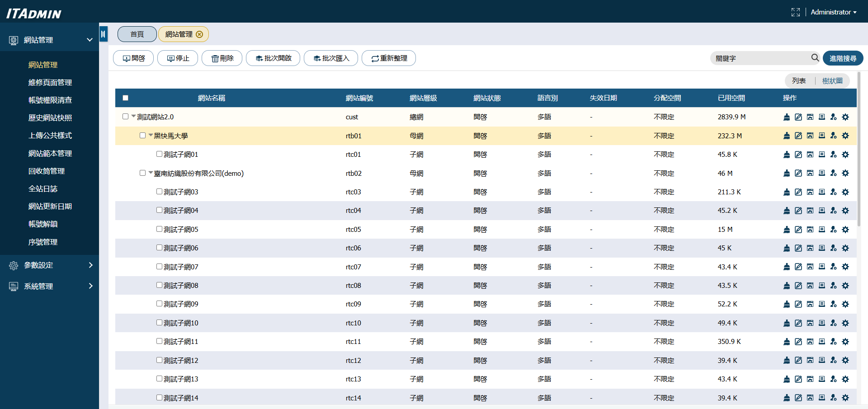
Task: Tick the checkbox for 測試子網04
Action: 159,210
